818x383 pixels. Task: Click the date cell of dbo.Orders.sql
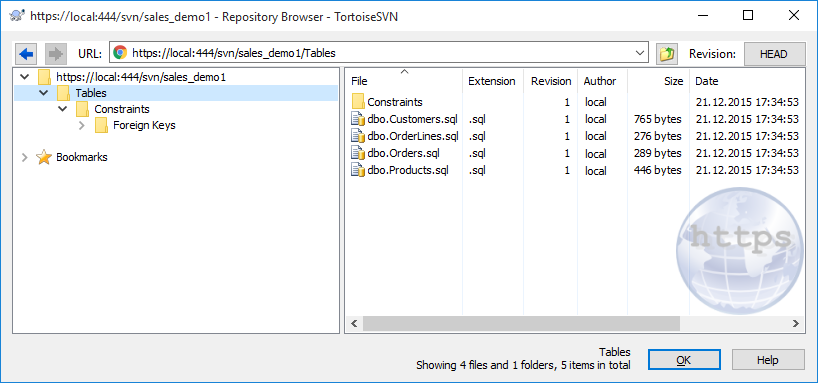[747, 153]
